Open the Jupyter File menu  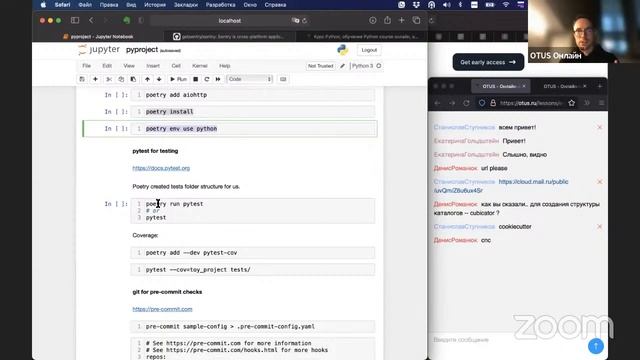(x=87, y=66)
